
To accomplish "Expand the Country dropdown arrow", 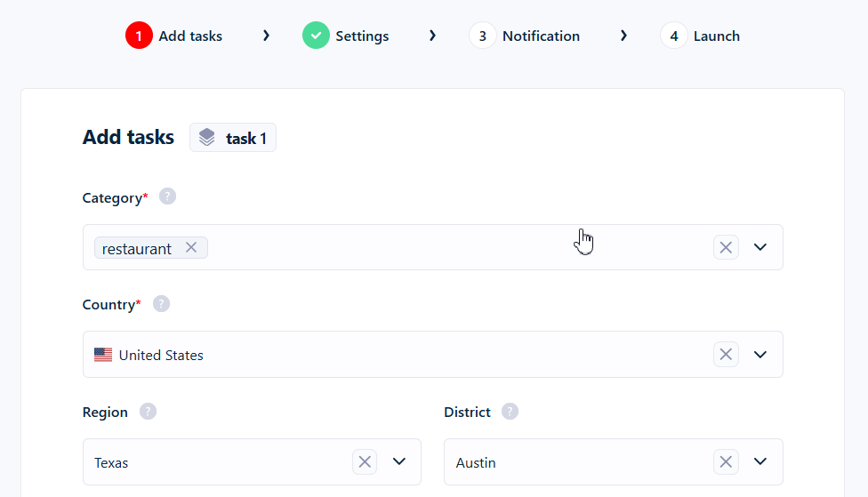I will pyautogui.click(x=760, y=354).
